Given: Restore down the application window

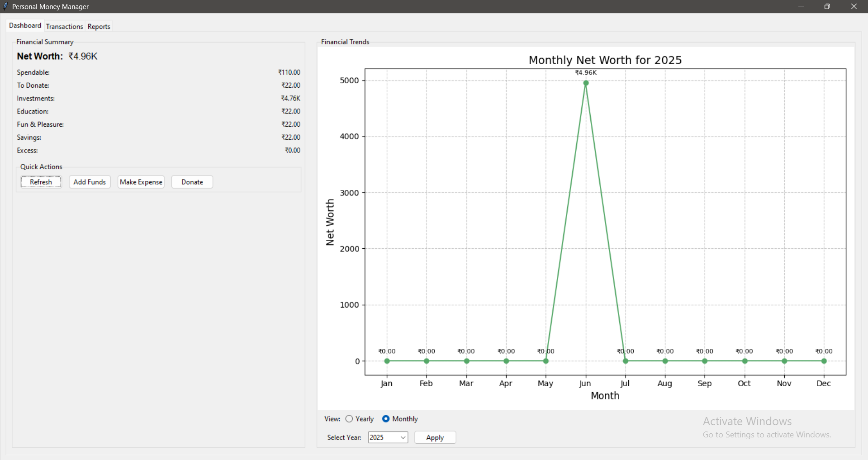Looking at the screenshot, I should (827, 6).
